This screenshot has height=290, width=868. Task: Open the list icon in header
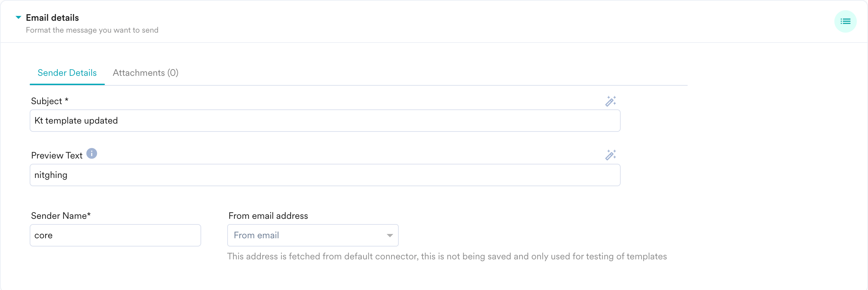click(x=845, y=21)
